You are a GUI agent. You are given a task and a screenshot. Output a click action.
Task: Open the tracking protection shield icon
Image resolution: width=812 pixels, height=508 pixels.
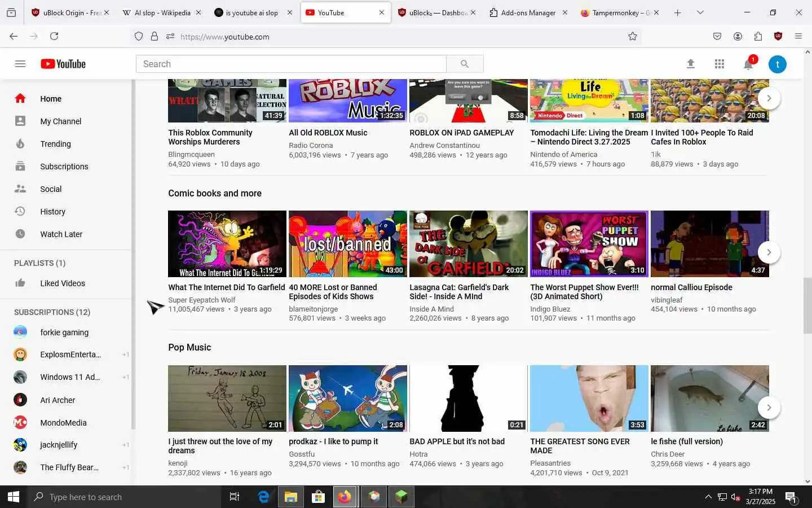[x=139, y=36]
